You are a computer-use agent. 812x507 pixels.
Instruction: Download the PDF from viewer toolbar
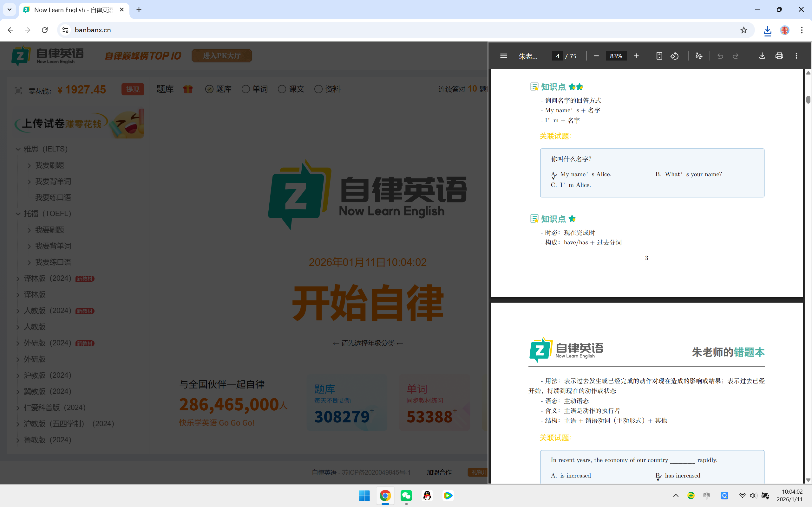[762, 56]
